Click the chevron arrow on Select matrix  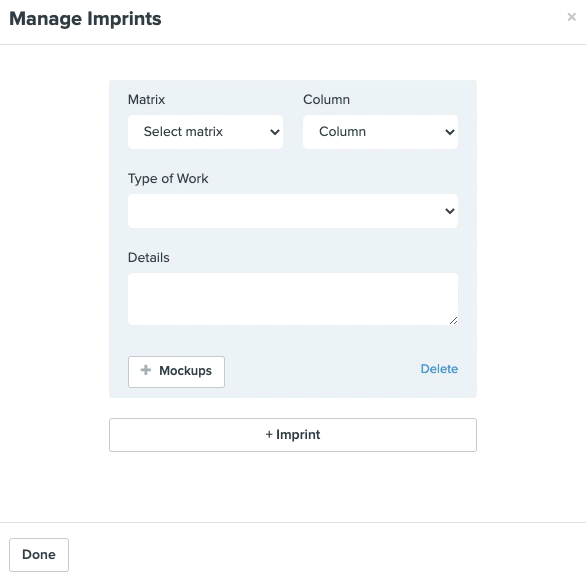point(275,132)
